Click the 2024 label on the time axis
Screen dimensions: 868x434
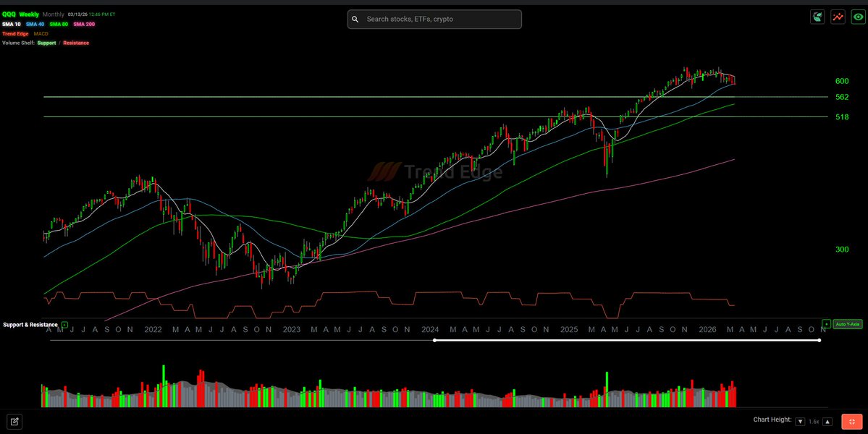[430, 330]
